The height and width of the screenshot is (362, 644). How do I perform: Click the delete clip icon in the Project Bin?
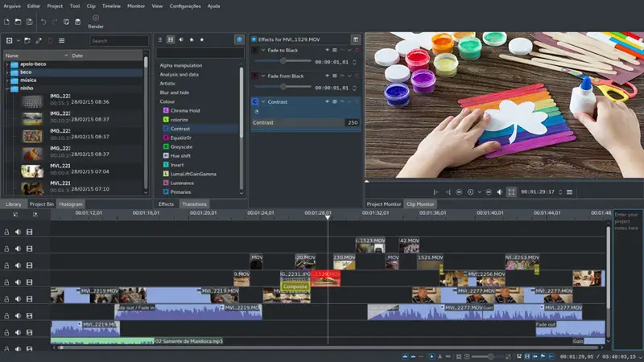[50, 40]
